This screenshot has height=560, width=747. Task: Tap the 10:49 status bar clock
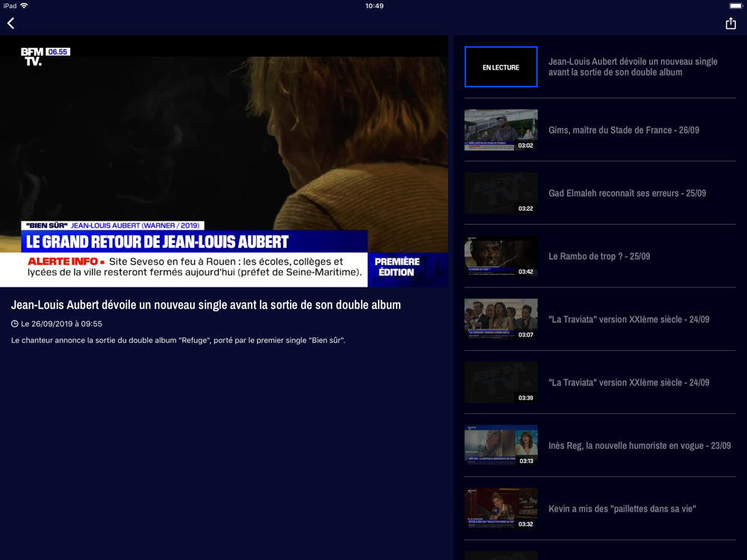pos(374,6)
